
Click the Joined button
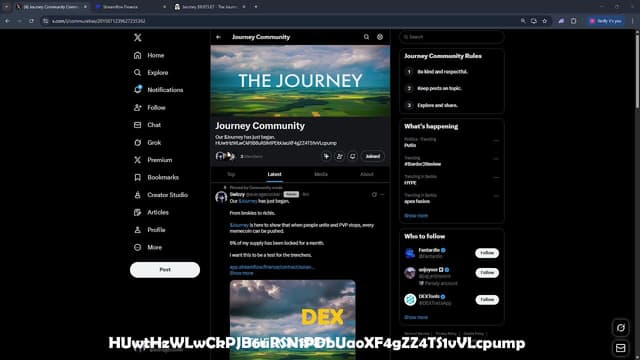373,156
